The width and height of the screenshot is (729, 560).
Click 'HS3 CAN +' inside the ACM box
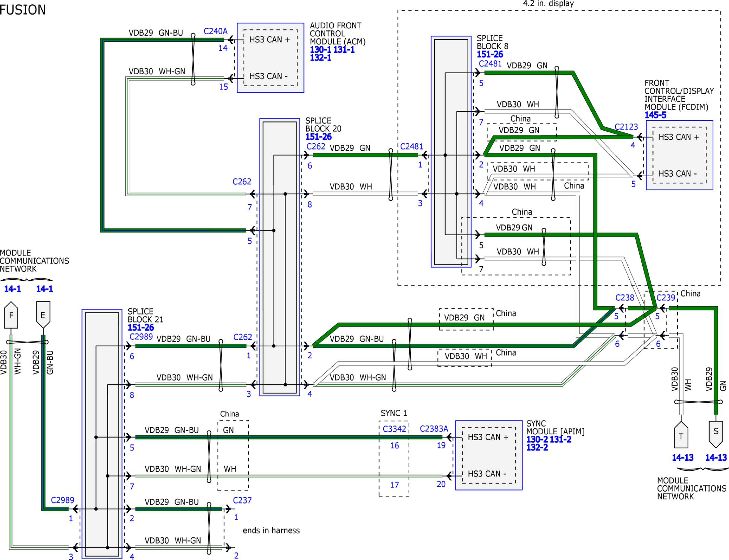(x=270, y=40)
